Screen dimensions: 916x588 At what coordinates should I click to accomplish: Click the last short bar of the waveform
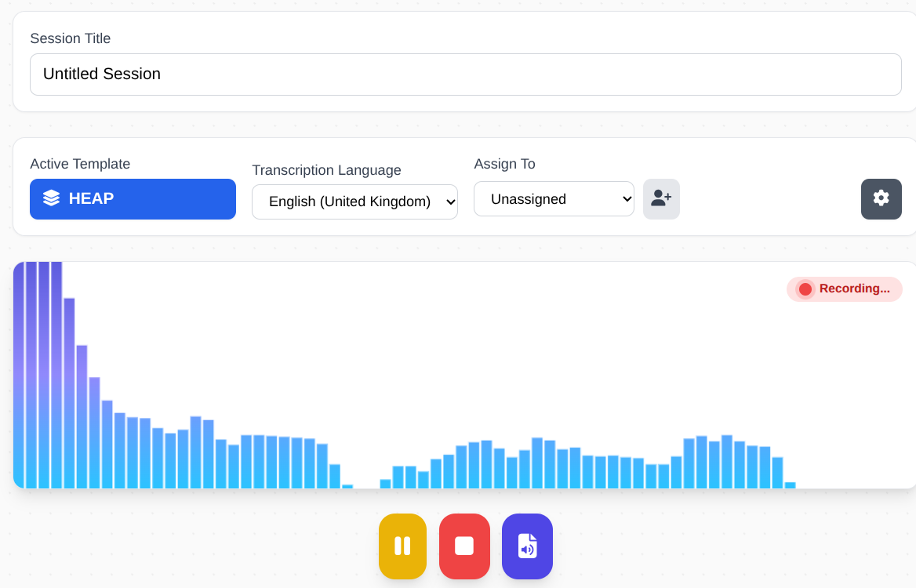click(790, 485)
